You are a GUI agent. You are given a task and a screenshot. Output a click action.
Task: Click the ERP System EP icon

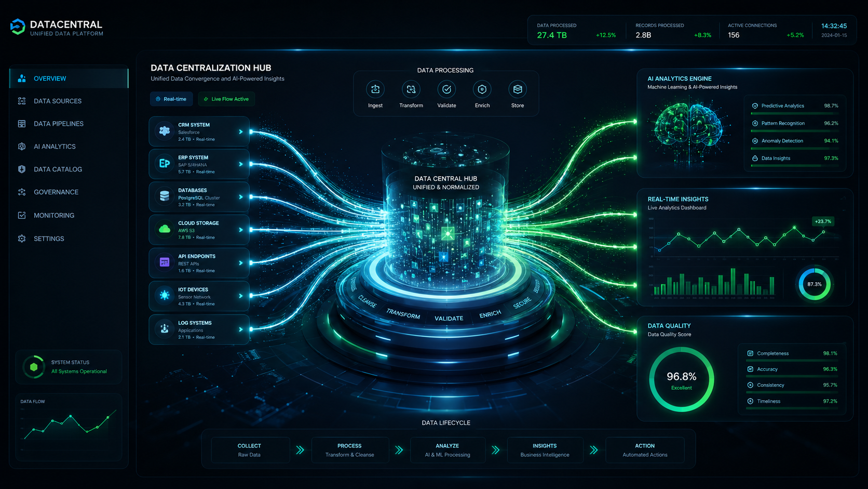(165, 164)
